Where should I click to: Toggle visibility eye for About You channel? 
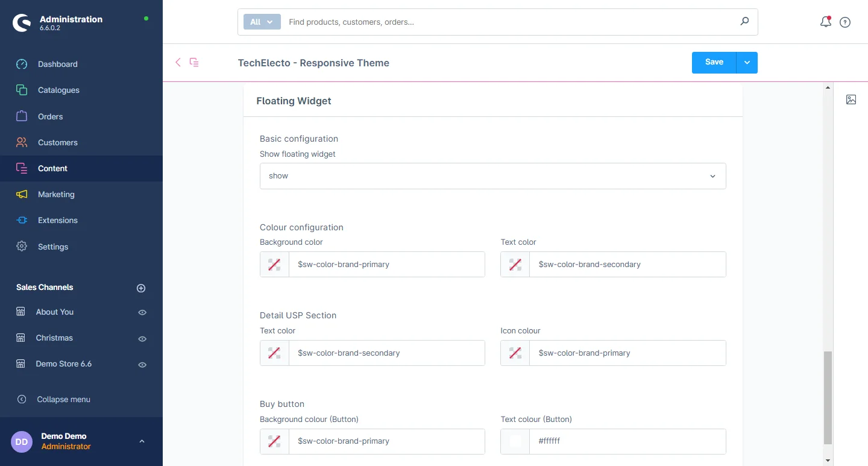142,312
